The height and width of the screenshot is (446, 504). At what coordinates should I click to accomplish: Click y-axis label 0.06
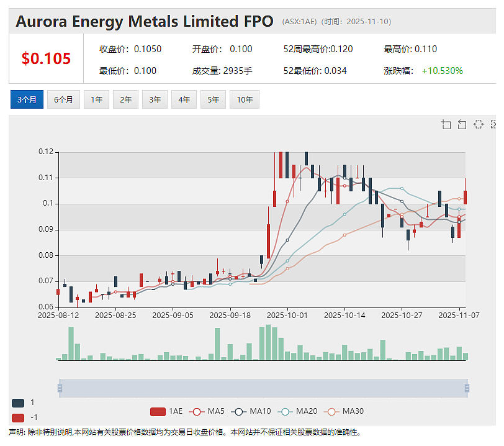click(x=46, y=307)
